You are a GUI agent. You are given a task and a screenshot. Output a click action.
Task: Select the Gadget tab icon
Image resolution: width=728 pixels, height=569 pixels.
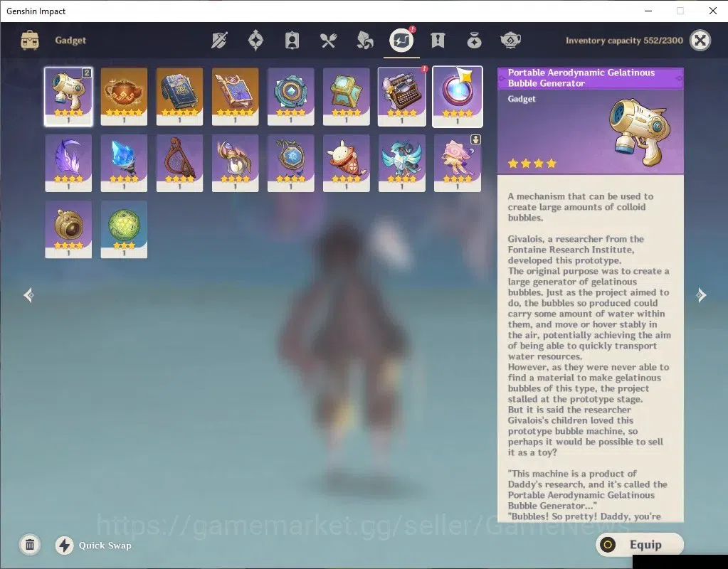click(401, 40)
